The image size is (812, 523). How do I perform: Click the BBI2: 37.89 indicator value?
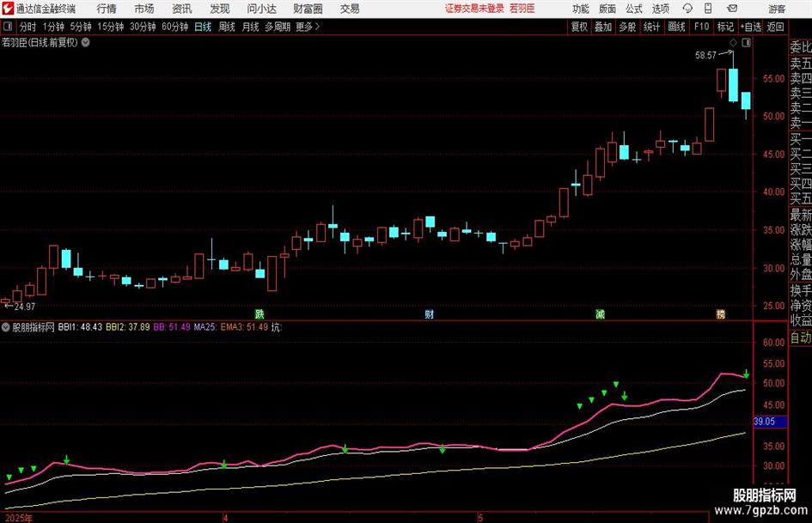pyautogui.click(x=127, y=327)
